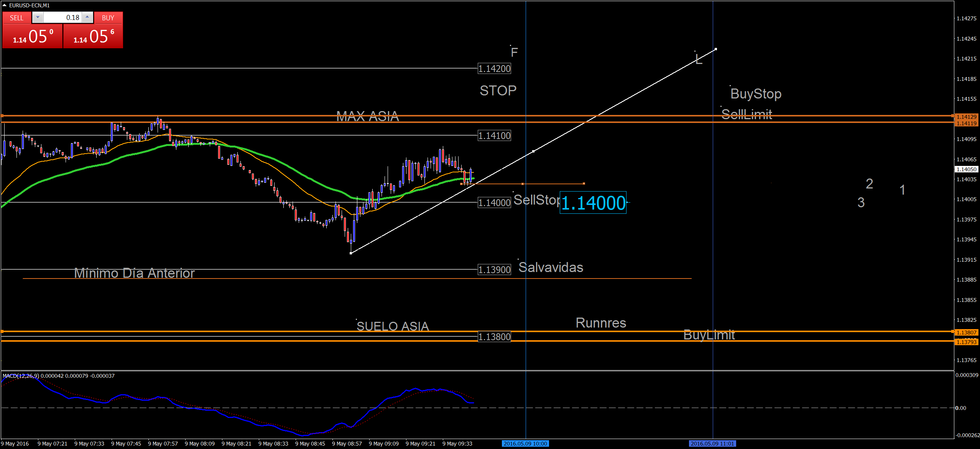Screen dimensions: 980x449
Task: Click the MAX ASIA label
Action: (x=367, y=116)
